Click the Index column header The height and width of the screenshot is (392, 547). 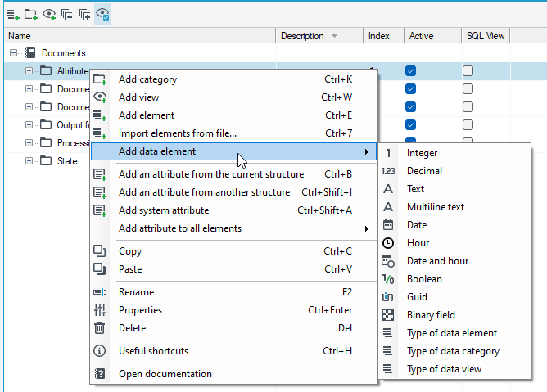[384, 36]
